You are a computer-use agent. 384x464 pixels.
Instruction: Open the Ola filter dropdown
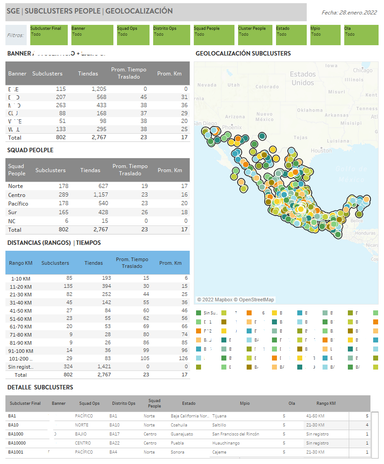click(x=361, y=35)
